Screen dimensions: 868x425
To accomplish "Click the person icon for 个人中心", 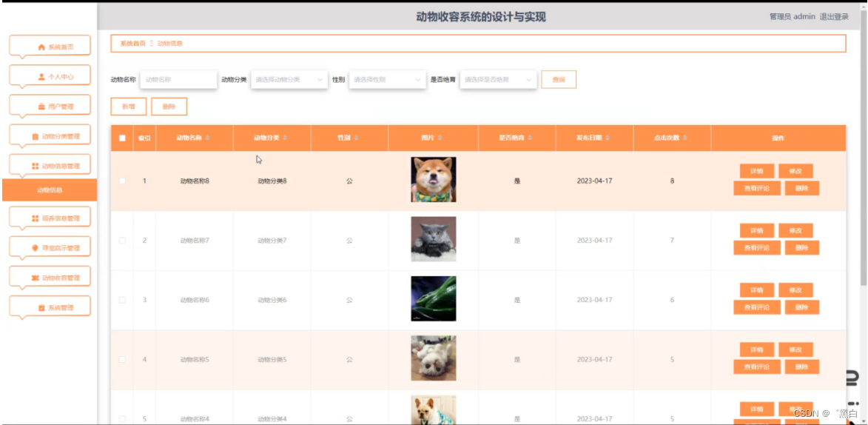I will 41,77.
